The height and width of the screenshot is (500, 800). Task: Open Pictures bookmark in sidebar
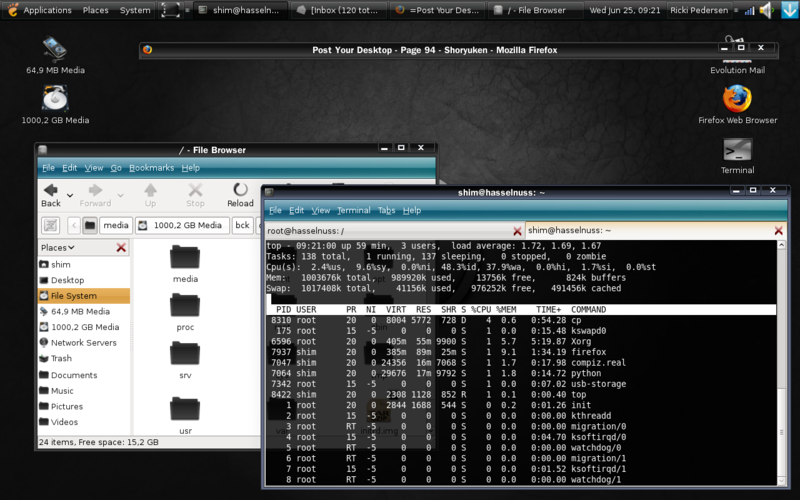[x=84, y=407]
